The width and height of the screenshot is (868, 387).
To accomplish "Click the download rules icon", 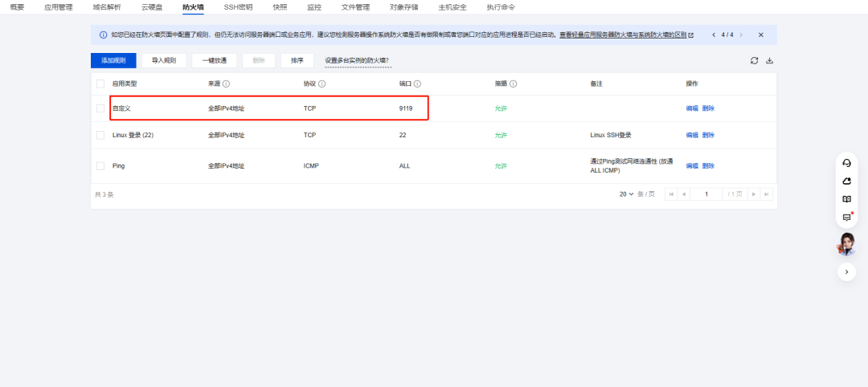I will tap(769, 61).
